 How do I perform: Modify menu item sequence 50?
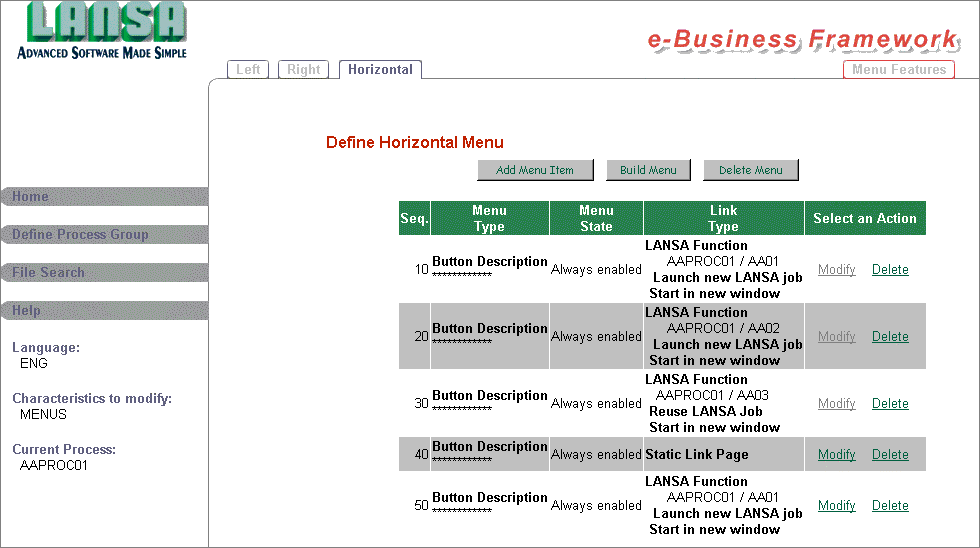click(836, 506)
